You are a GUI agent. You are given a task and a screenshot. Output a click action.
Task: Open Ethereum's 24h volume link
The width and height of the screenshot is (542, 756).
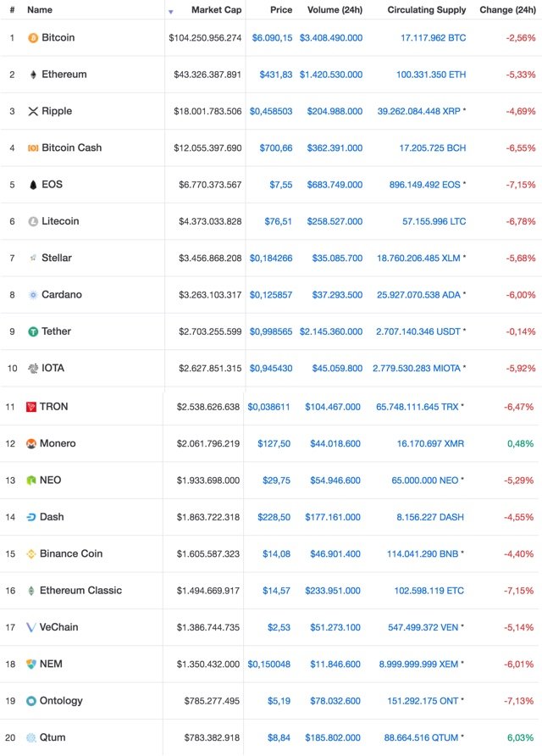pos(331,75)
